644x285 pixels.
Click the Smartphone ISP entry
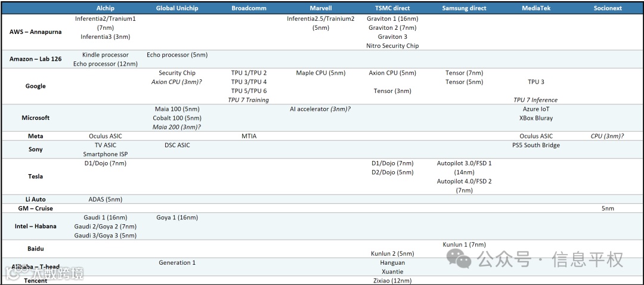[x=105, y=154]
